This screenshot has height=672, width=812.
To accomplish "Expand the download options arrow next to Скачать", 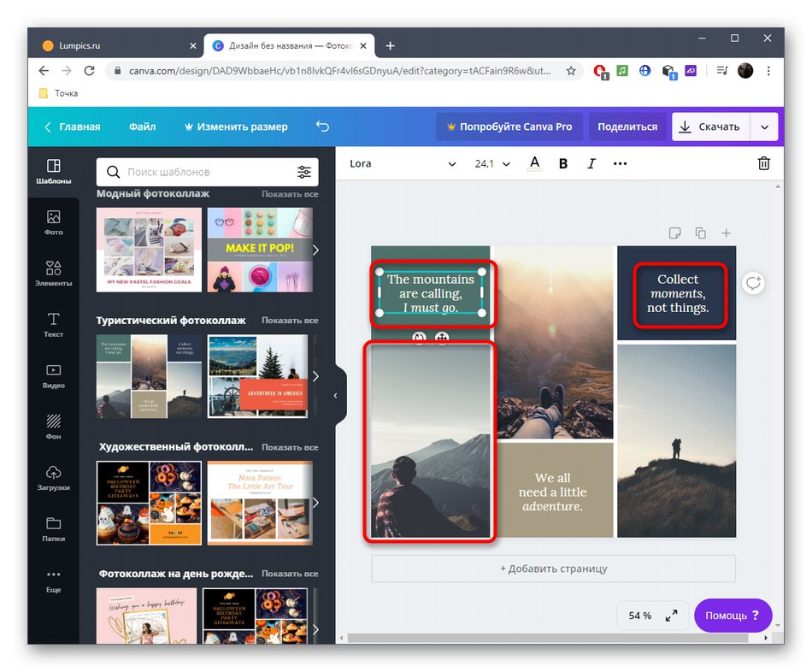I will [x=764, y=127].
